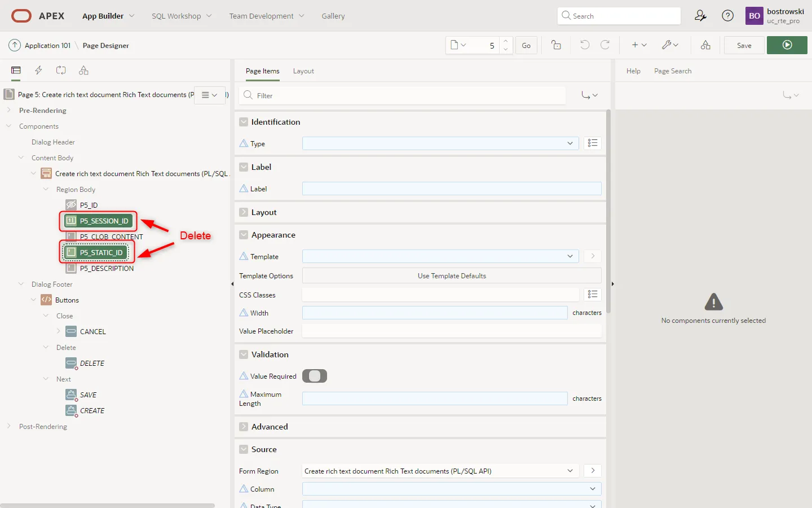Open the Help question mark icon
The width and height of the screenshot is (812, 508).
727,16
